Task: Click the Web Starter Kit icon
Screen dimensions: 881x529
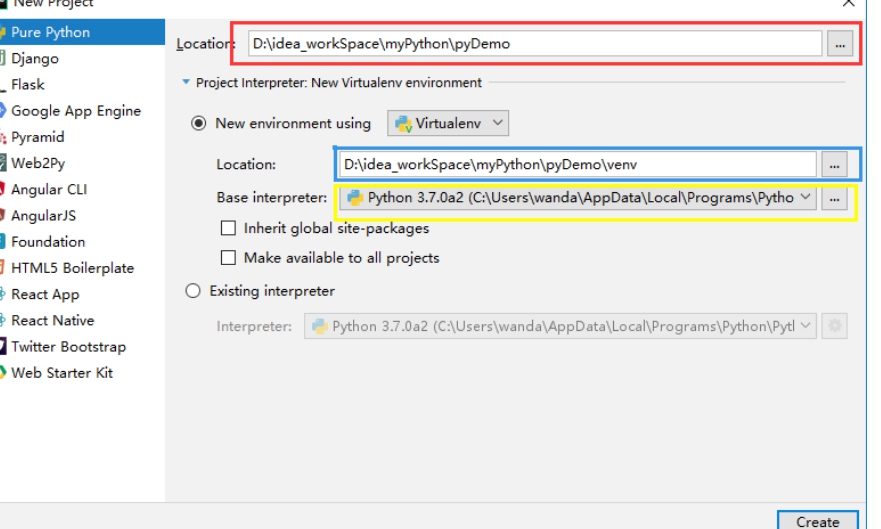Action: coord(3,373)
